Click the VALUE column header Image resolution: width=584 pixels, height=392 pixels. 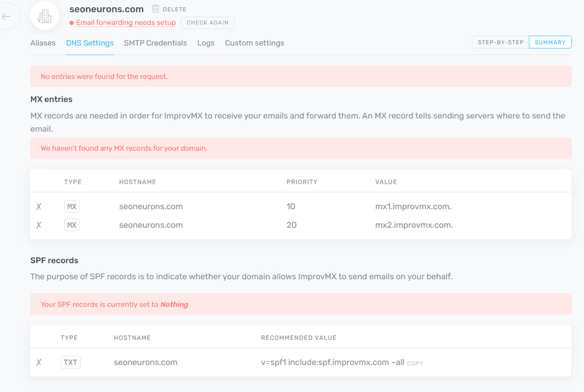(x=386, y=182)
